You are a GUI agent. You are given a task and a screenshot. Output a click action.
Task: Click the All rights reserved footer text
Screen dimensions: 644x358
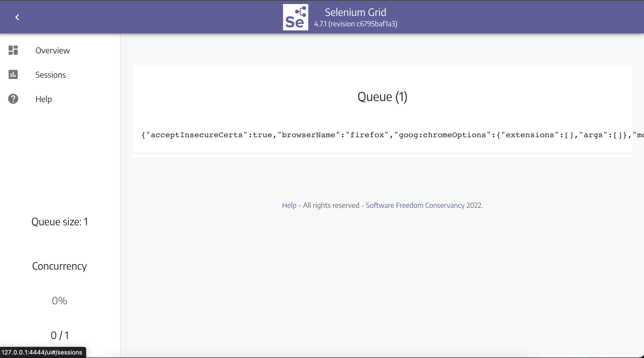pos(331,205)
